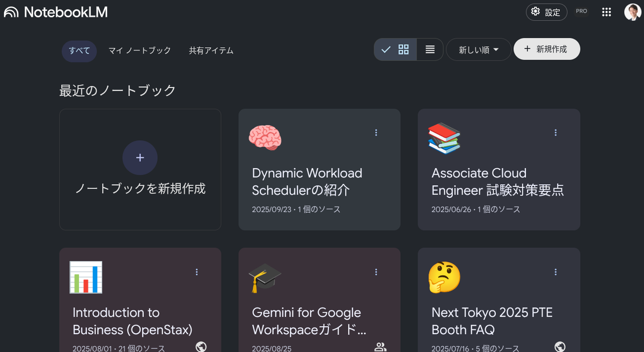Open settings with the 設定 button
The width and height of the screenshot is (644, 352).
coord(546,12)
